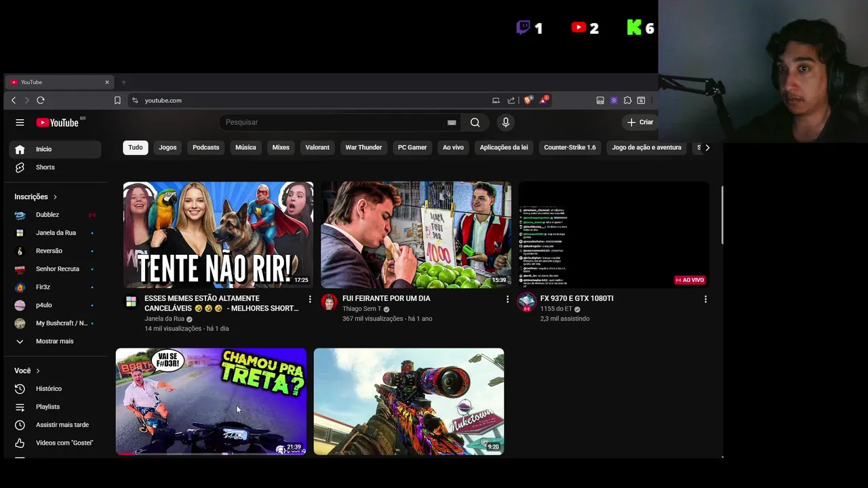Select the Counter-Strike 1.6 chip
The image size is (868, 488).
[570, 148]
